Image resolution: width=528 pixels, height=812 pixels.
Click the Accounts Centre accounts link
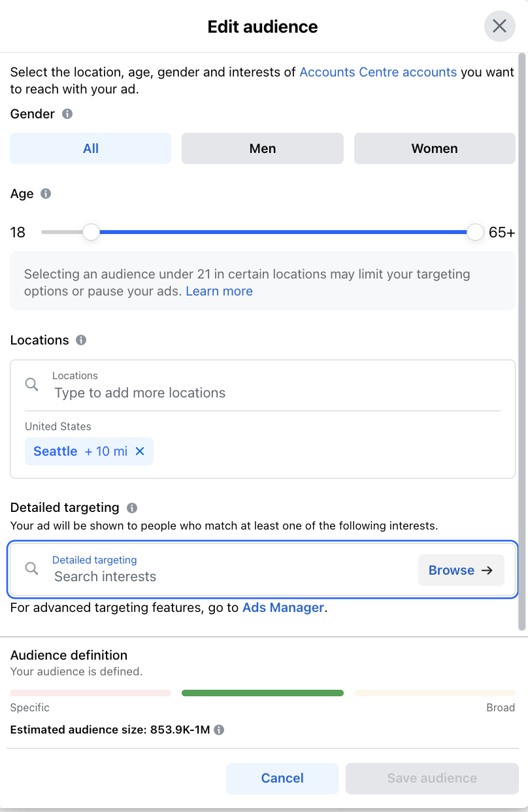[x=378, y=72]
